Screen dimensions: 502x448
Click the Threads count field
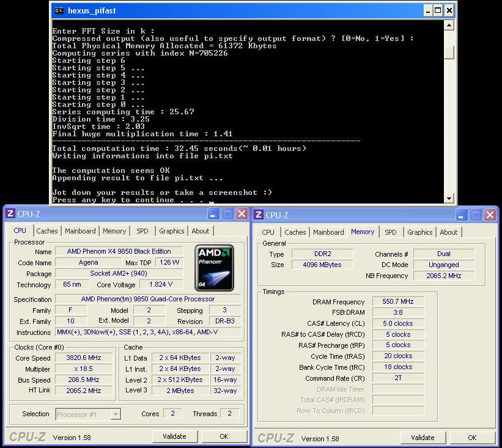coord(229,413)
